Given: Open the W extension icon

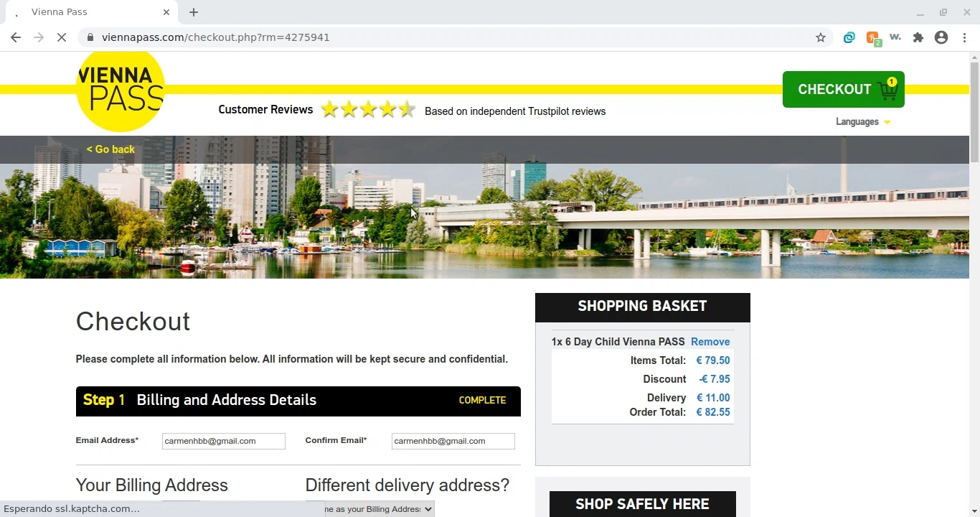Looking at the screenshot, I should coord(895,37).
